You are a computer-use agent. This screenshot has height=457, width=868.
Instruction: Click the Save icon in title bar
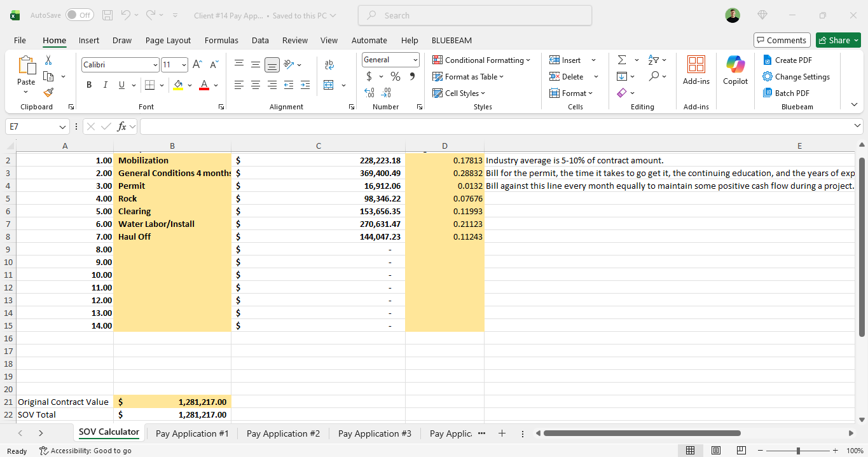click(x=107, y=15)
